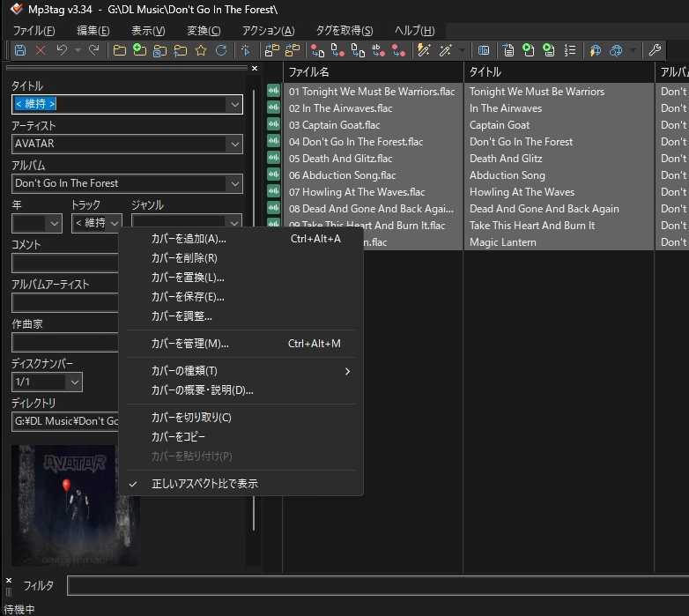
Task: Open the Undo history dropdown arrow
Action: pyautogui.click(x=78, y=50)
